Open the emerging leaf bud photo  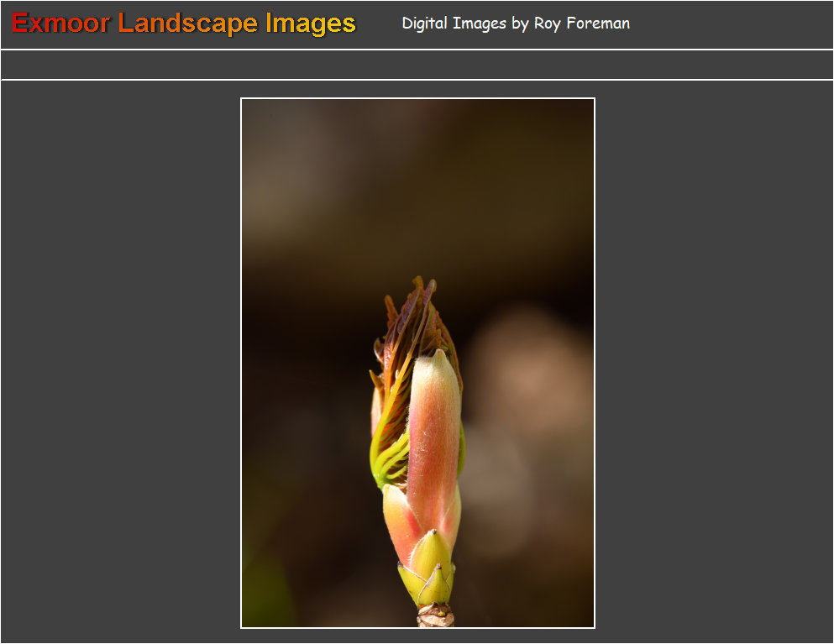coord(417,363)
